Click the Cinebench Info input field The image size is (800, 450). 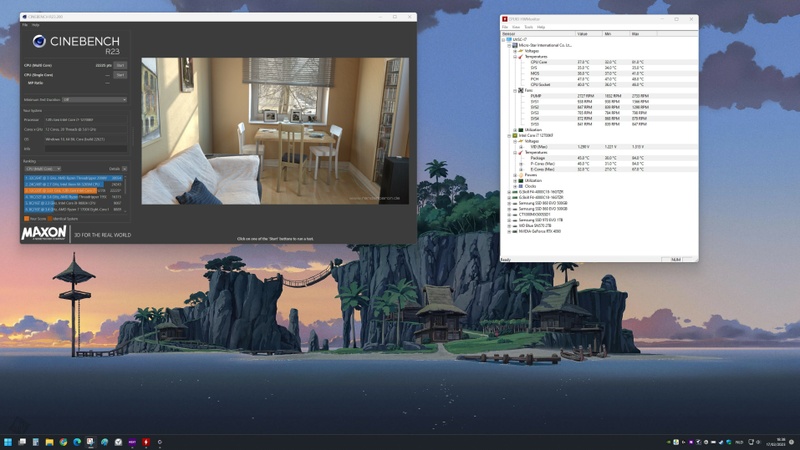86,149
